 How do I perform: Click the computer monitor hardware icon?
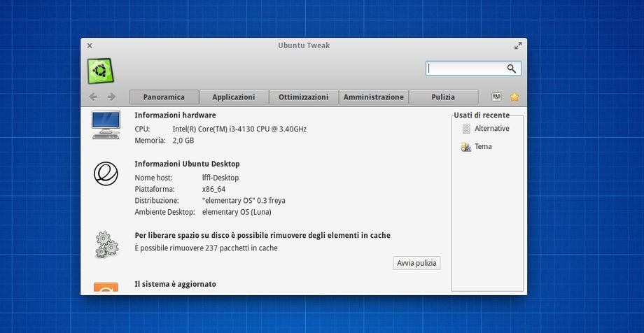pos(106,125)
